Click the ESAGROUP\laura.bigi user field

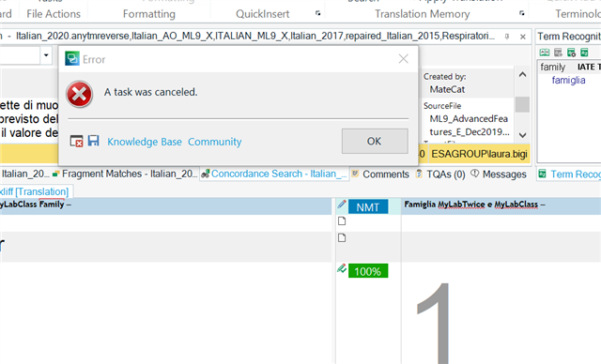479,154
